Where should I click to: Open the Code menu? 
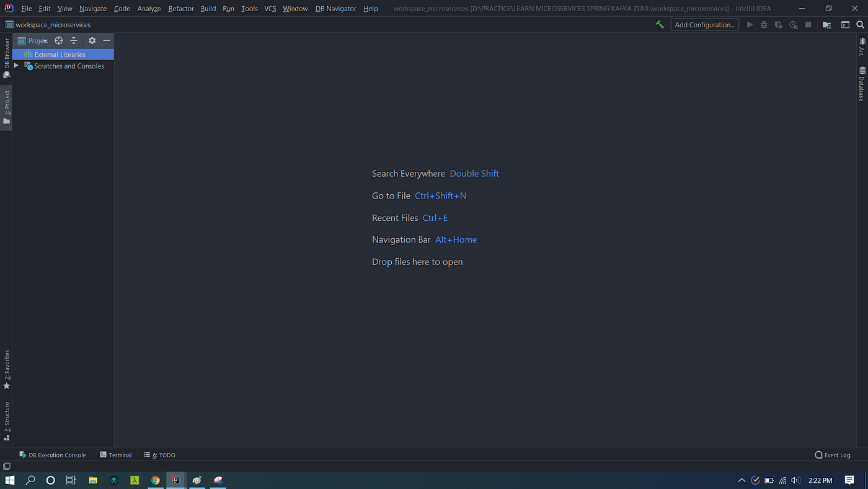tap(122, 9)
